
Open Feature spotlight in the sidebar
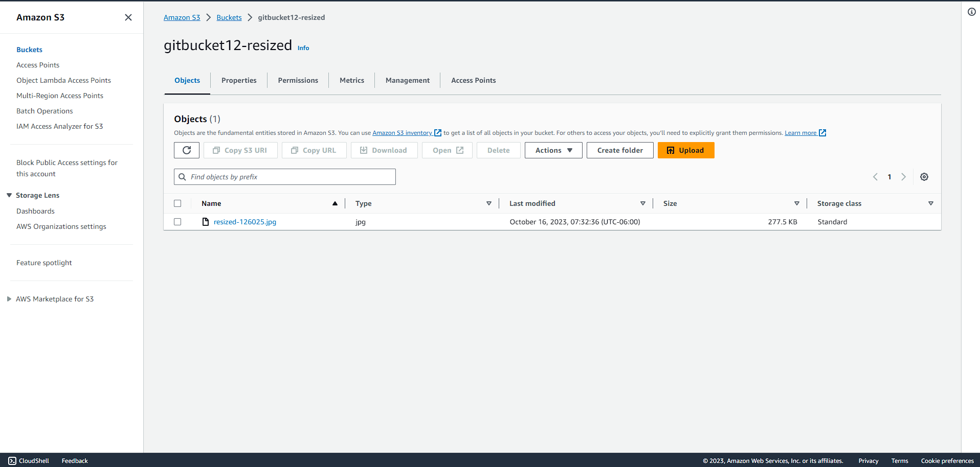point(44,263)
